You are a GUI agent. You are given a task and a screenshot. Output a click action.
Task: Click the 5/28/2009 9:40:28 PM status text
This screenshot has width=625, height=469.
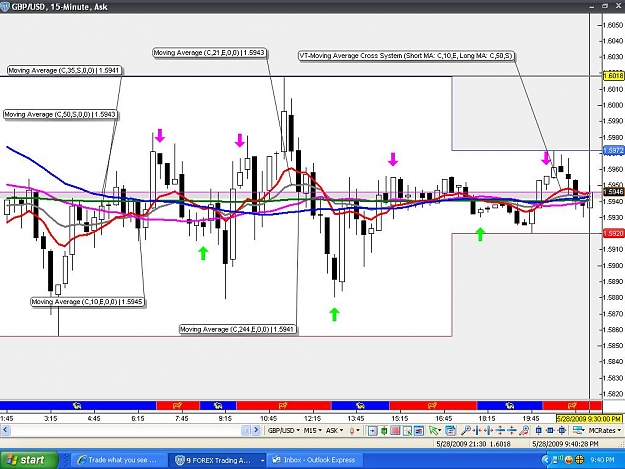pos(565,443)
